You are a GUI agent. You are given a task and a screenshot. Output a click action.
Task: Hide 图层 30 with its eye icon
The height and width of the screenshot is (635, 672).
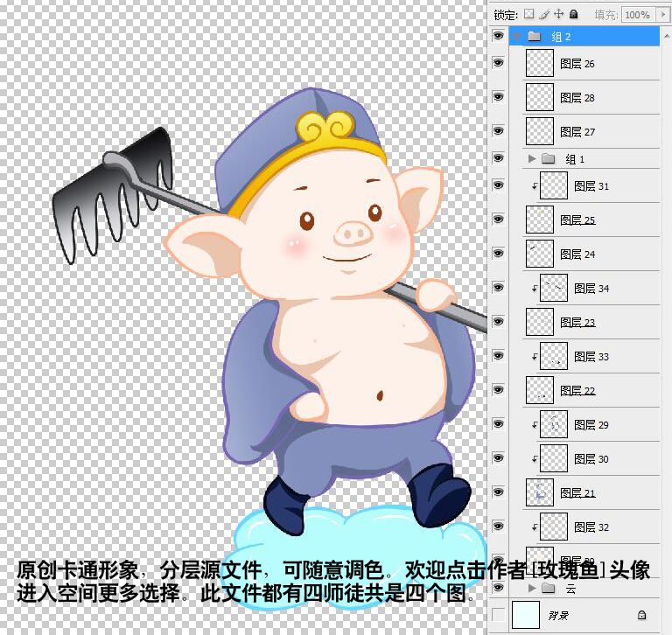coord(498,457)
